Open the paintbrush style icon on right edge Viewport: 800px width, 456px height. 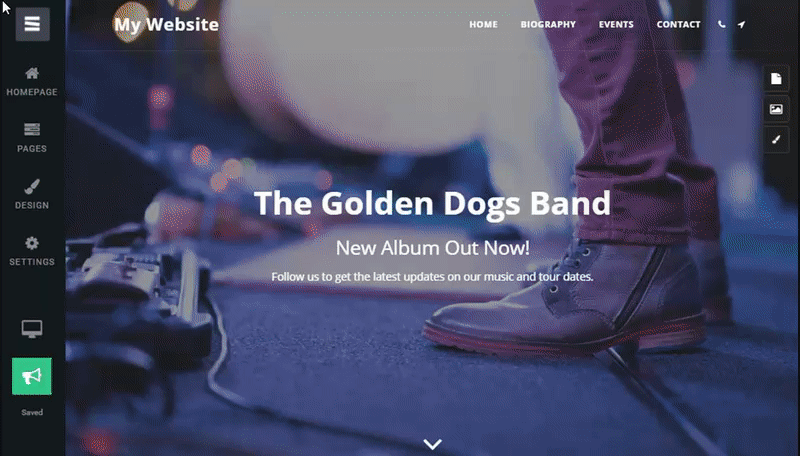[x=776, y=139]
